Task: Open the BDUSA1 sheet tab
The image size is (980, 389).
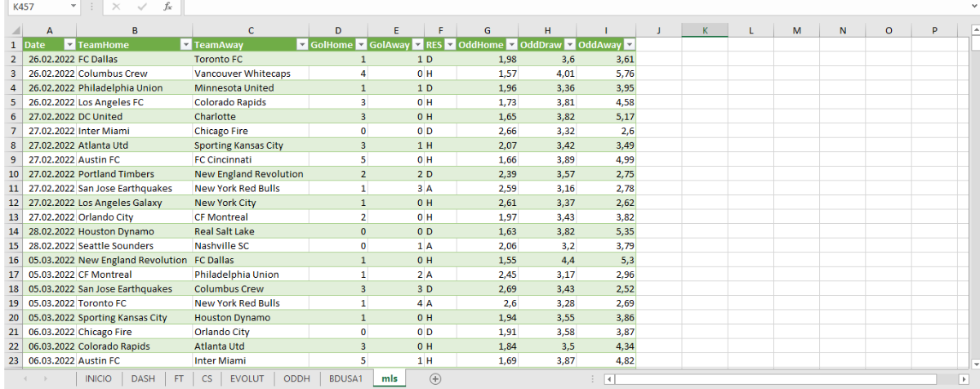Action: pos(345,379)
